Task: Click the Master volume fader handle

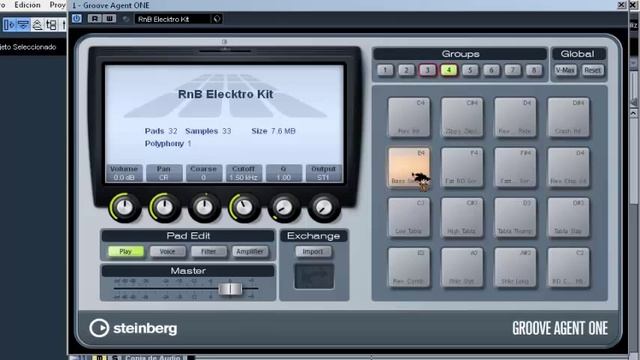Action: [230, 289]
